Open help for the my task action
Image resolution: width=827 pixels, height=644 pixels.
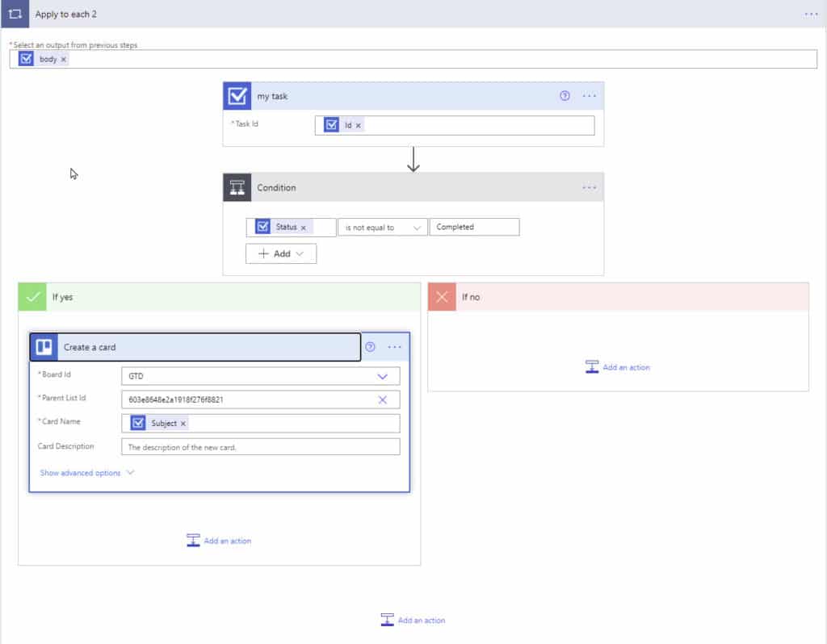(x=565, y=95)
